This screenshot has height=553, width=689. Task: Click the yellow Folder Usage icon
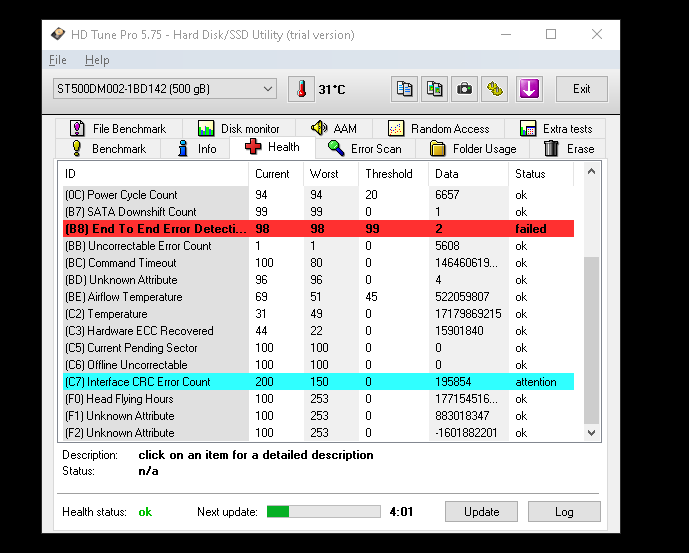[437, 149]
